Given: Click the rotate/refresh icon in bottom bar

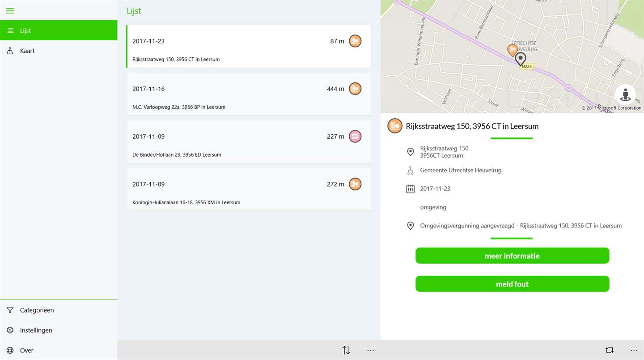Looking at the screenshot, I should tap(610, 350).
